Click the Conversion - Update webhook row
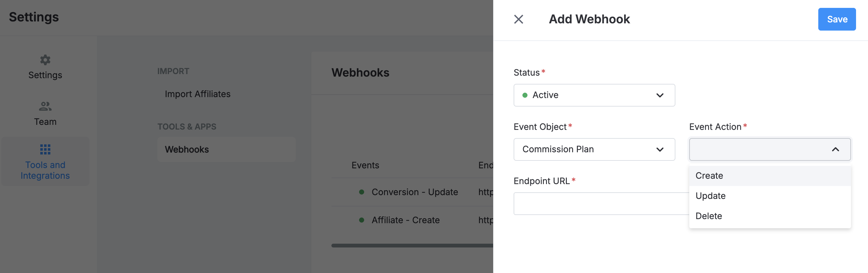The image size is (868, 273). 412,192
